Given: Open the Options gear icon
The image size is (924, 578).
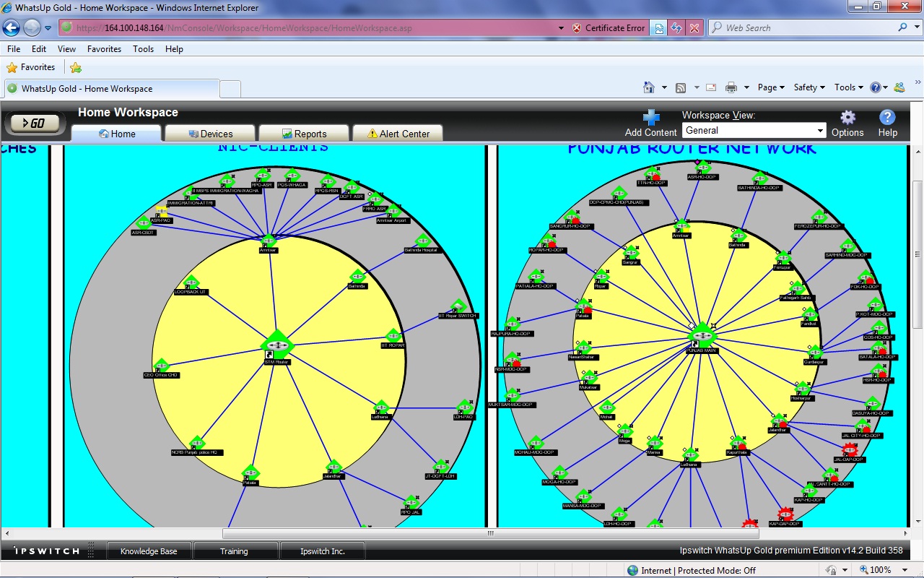Looking at the screenshot, I should pos(847,118).
